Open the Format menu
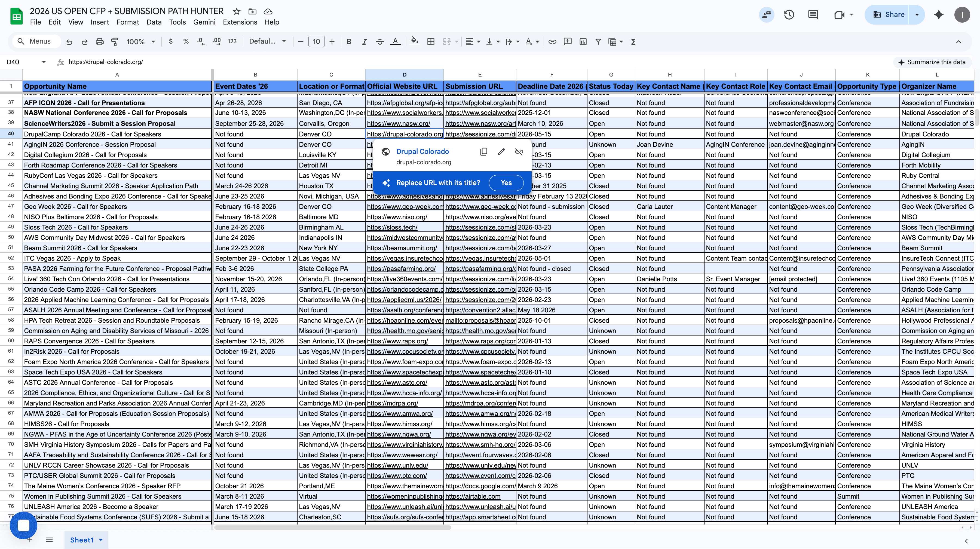Viewport: 980px width, 549px height. click(128, 22)
